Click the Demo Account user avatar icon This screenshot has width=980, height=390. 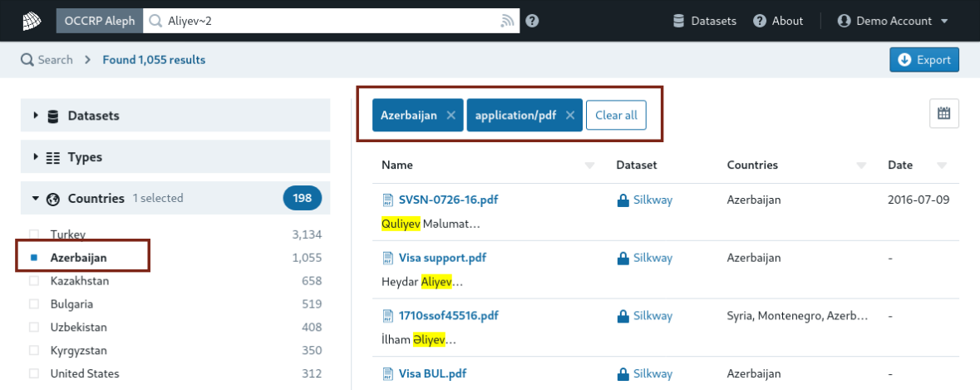click(x=844, y=22)
